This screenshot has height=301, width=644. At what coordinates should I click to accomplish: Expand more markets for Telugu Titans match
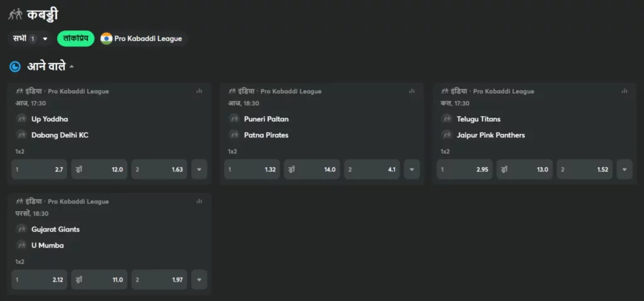(625, 170)
